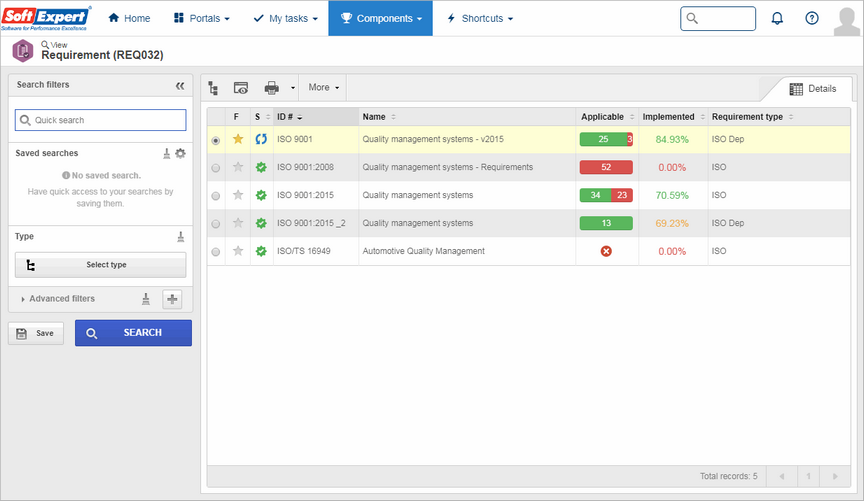The height and width of the screenshot is (501, 864).
Task: Favorite ISO/TS 16949 with star
Action: pyautogui.click(x=238, y=251)
